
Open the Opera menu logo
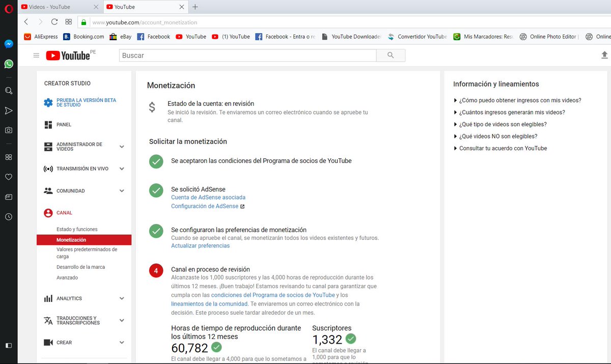(x=8, y=8)
